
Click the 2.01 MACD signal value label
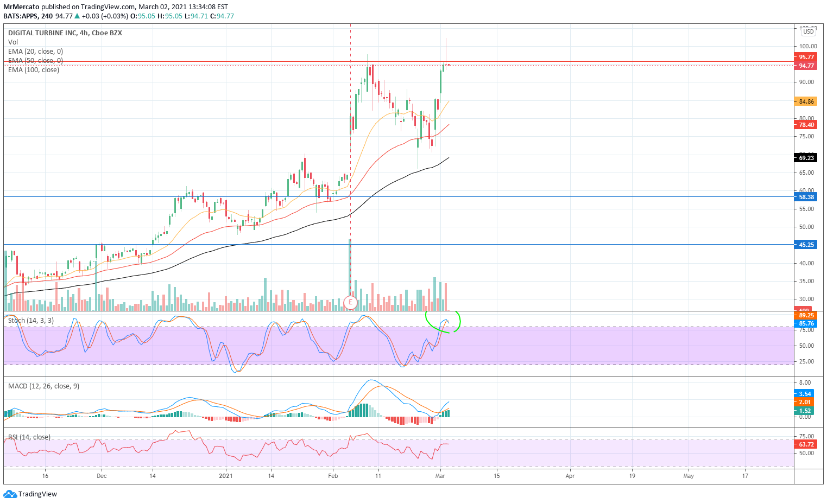(x=805, y=402)
